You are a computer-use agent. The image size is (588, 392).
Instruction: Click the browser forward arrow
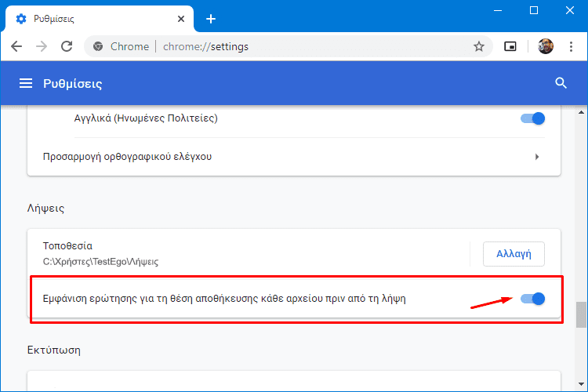point(42,46)
